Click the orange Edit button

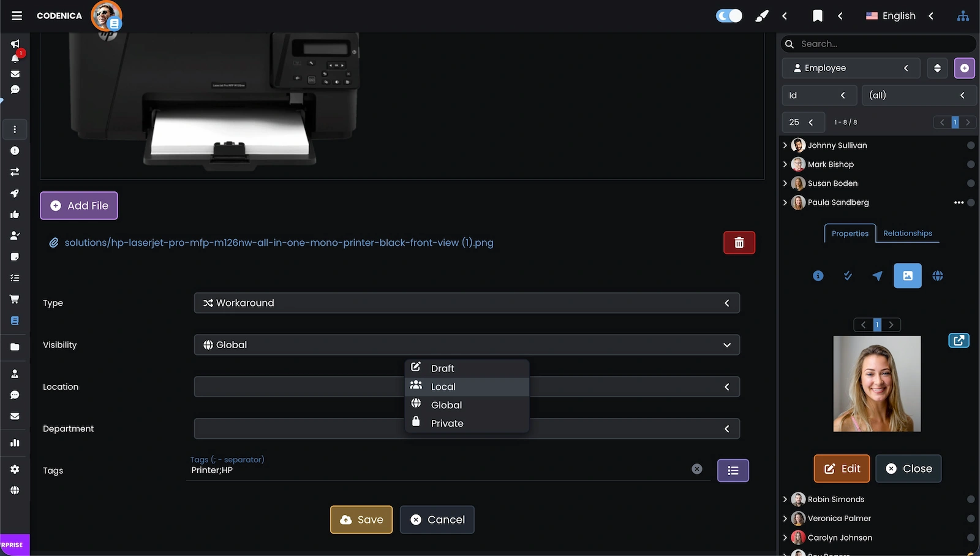click(842, 468)
